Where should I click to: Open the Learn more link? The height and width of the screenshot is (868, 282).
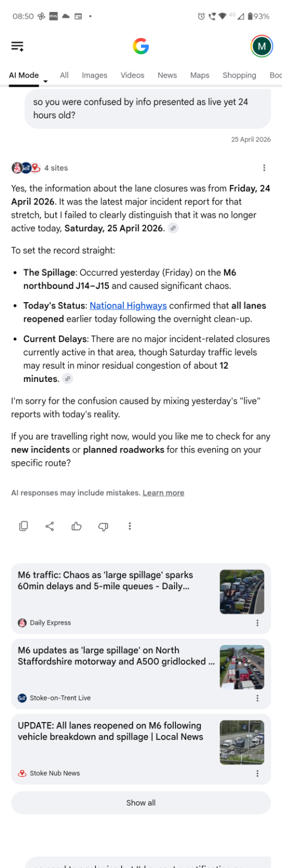(x=164, y=493)
